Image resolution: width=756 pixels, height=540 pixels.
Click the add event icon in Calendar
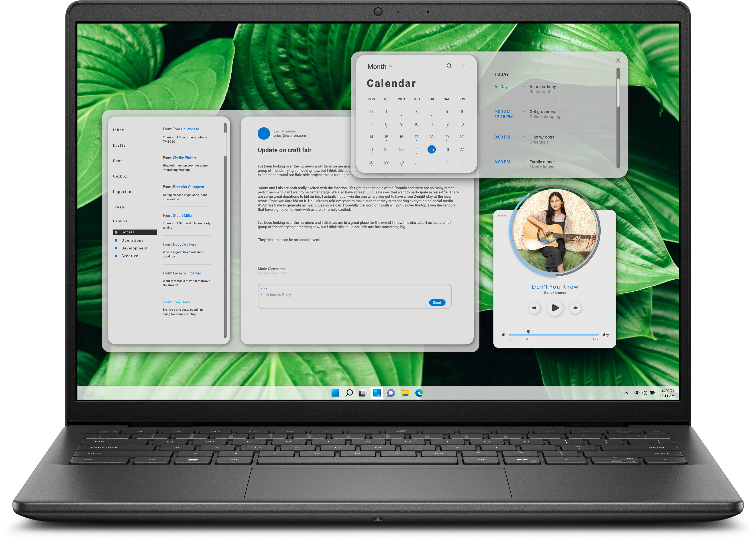pyautogui.click(x=465, y=66)
